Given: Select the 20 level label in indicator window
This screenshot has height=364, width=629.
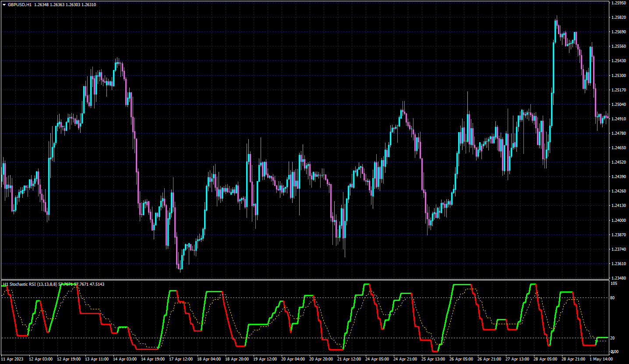Looking at the screenshot, I should click(612, 338).
